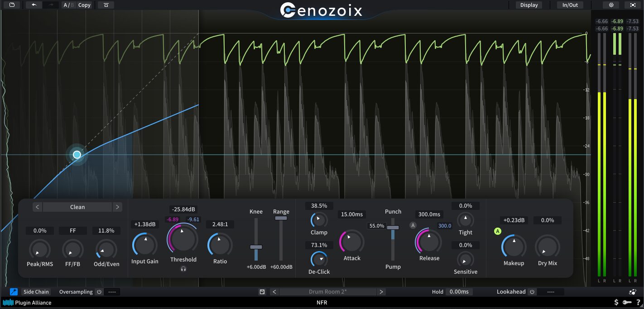The height and width of the screenshot is (309, 644).
Task: Click the Release knob
Action: 428,242
